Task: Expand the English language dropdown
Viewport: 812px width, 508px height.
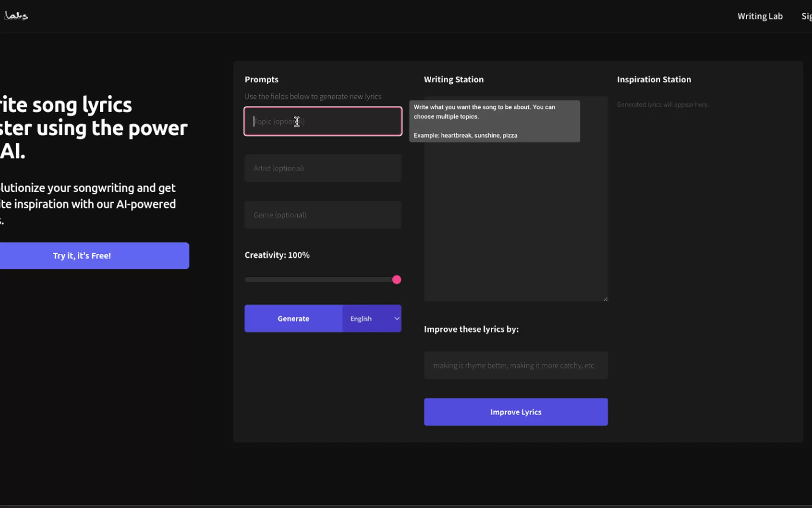Action: [x=372, y=319]
